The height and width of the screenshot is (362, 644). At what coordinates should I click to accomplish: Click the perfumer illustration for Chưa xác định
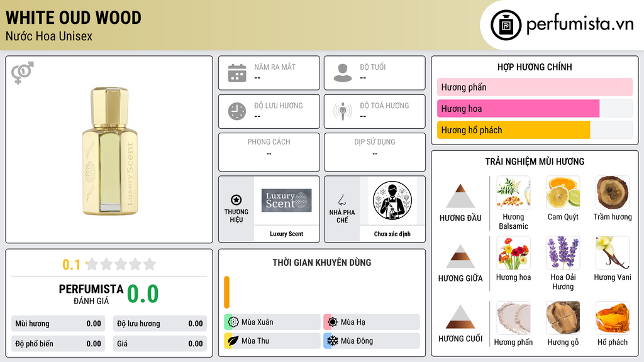[x=392, y=200]
